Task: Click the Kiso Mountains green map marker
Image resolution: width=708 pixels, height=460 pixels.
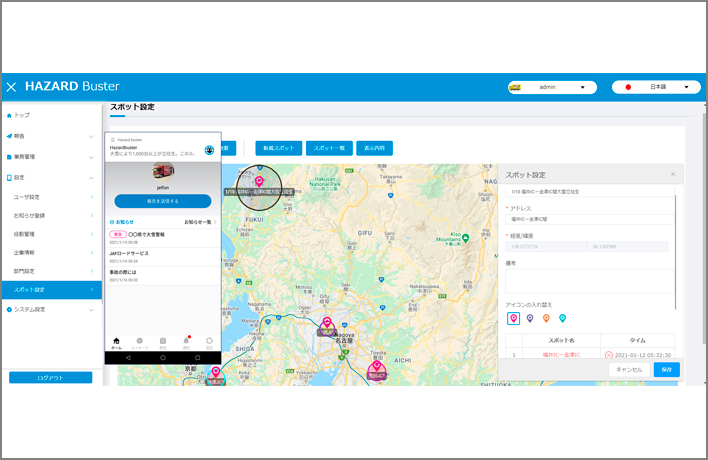Action: click(466, 237)
